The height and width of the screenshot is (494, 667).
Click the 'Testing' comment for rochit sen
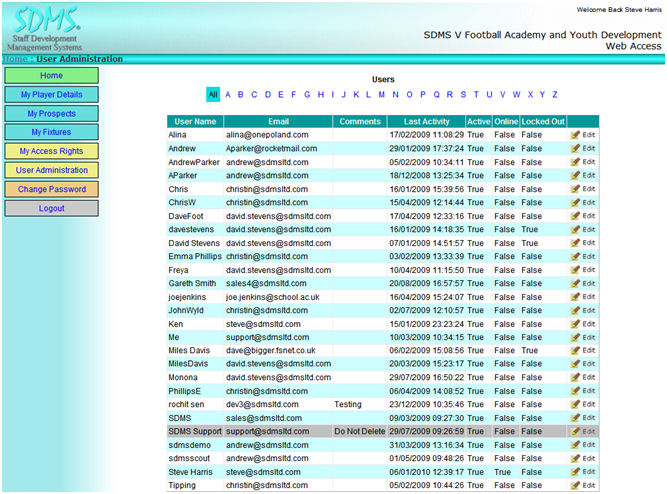[x=348, y=404]
